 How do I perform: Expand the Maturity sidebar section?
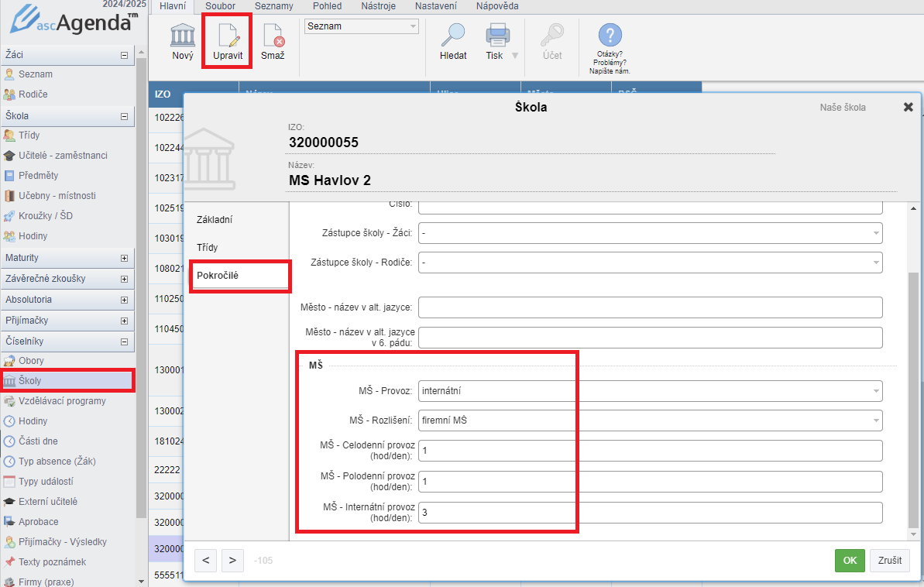click(125, 258)
